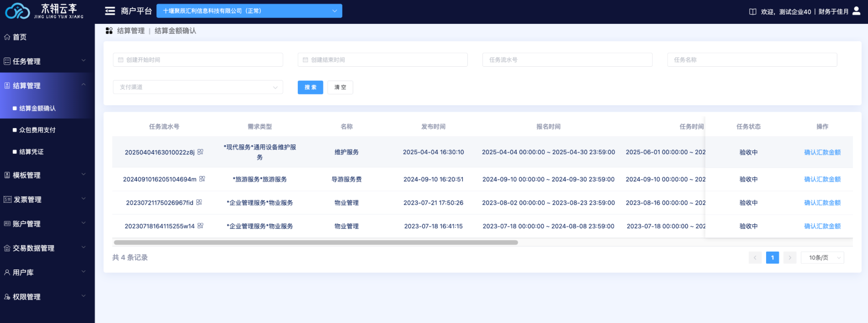
Task: Click QR icon beside 20230718164115255w14
Action: [x=201, y=226]
